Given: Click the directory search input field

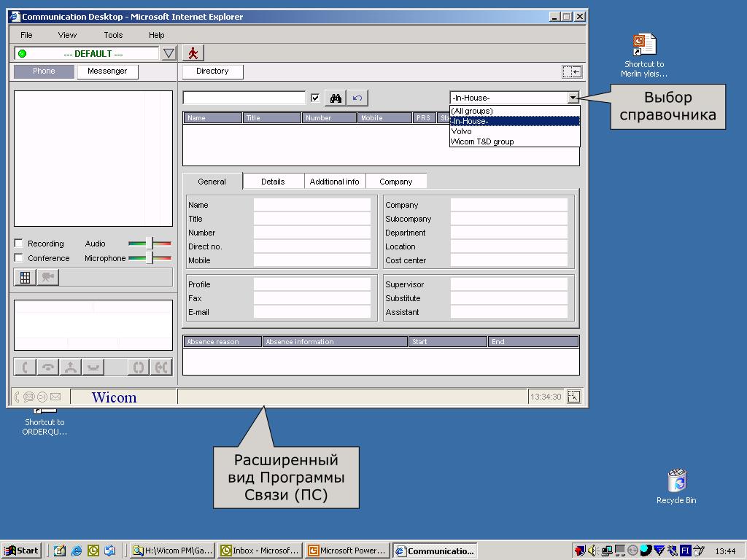Looking at the screenshot, I should click(x=244, y=98).
